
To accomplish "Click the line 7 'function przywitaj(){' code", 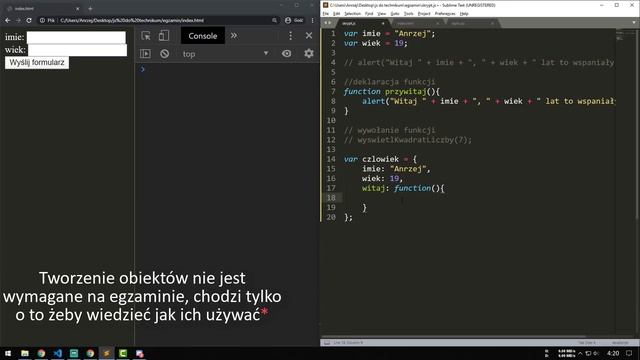I will point(391,92).
